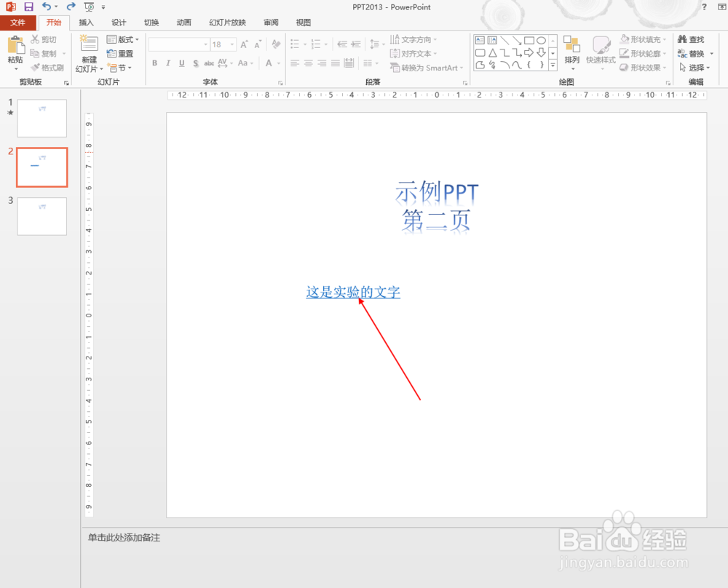Click the notes area 单击此处添加备注
Image resolution: width=728 pixels, height=588 pixels.
point(124,537)
